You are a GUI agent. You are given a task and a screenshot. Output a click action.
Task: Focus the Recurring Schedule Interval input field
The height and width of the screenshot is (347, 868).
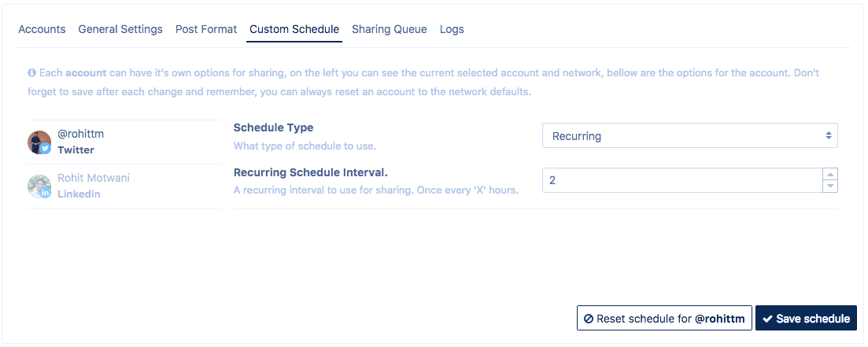click(681, 180)
